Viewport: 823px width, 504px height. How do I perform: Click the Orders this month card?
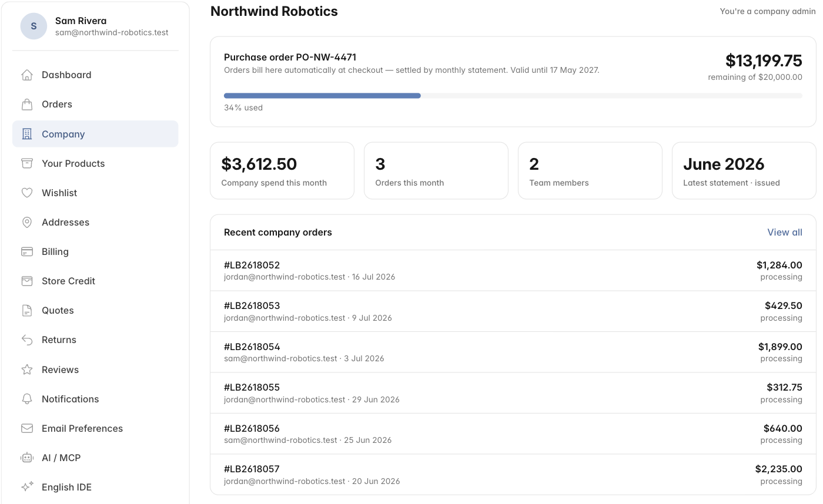click(x=436, y=170)
